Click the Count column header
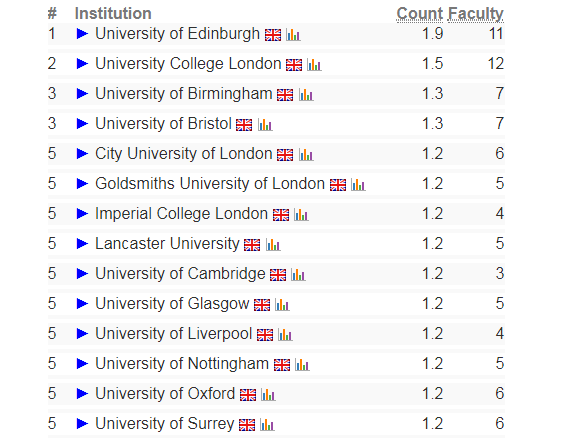The image size is (563, 438). pos(420,14)
